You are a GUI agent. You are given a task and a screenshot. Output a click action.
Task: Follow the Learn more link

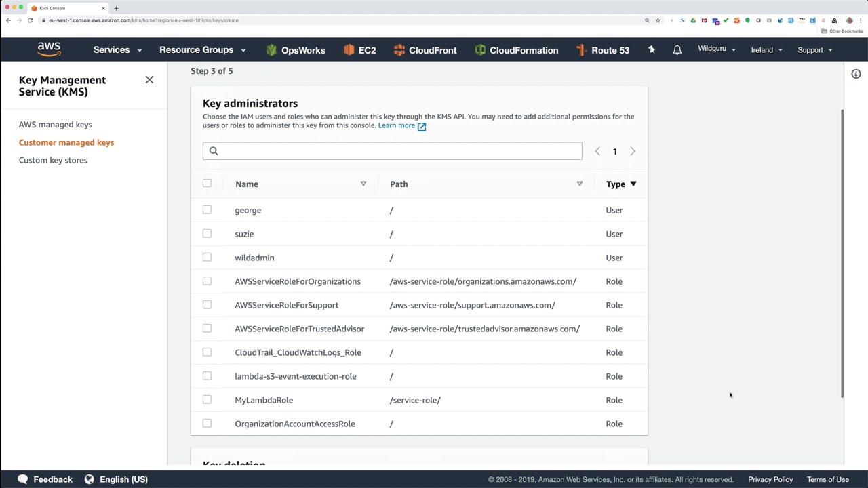pos(397,125)
